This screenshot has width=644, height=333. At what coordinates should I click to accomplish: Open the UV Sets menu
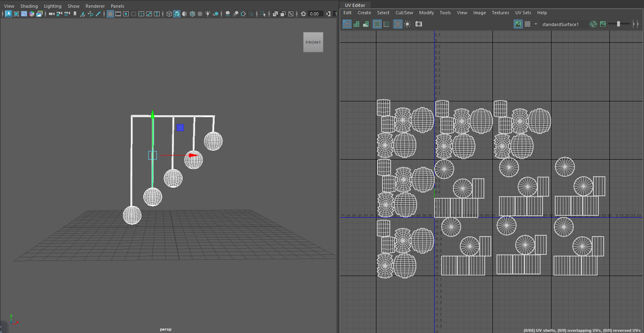[523, 13]
